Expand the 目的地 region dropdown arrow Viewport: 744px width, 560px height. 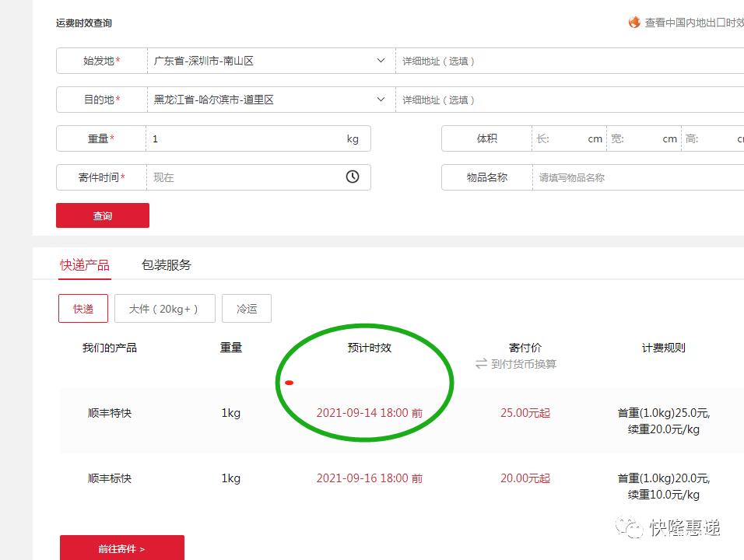click(x=381, y=100)
